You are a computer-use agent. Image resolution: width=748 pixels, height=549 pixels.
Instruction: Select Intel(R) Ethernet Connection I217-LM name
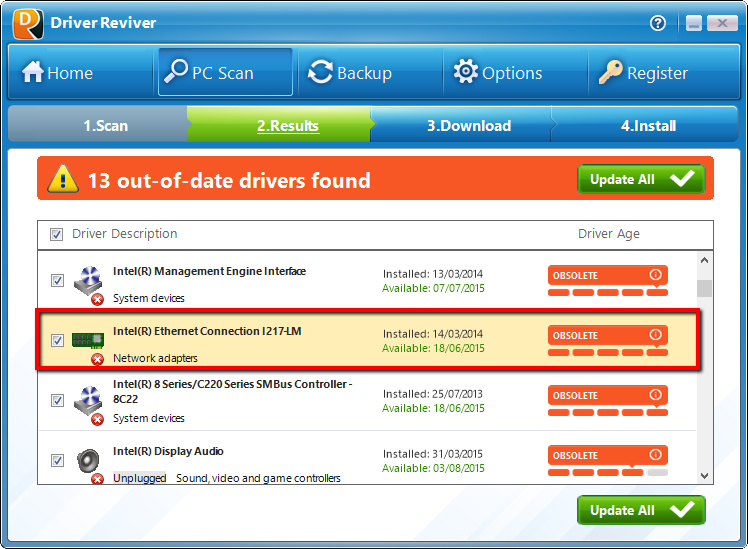point(207,331)
